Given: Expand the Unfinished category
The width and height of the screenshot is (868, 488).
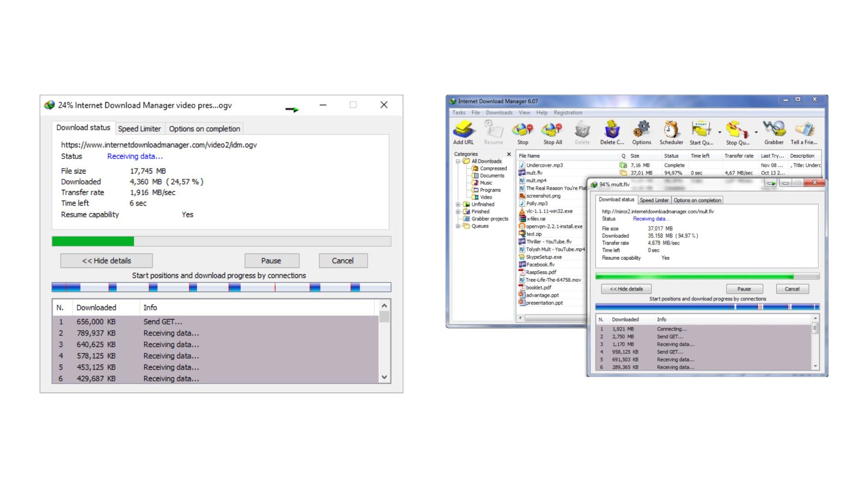Looking at the screenshot, I should click(458, 204).
